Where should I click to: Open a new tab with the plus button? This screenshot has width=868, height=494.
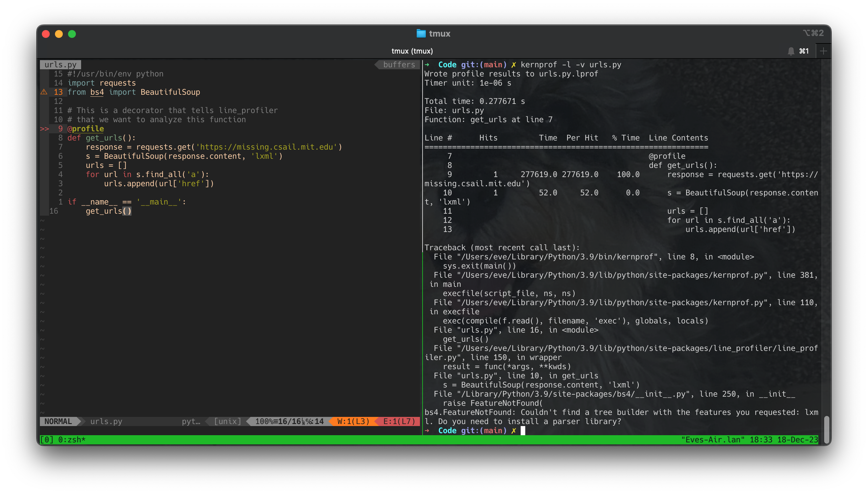coord(824,51)
